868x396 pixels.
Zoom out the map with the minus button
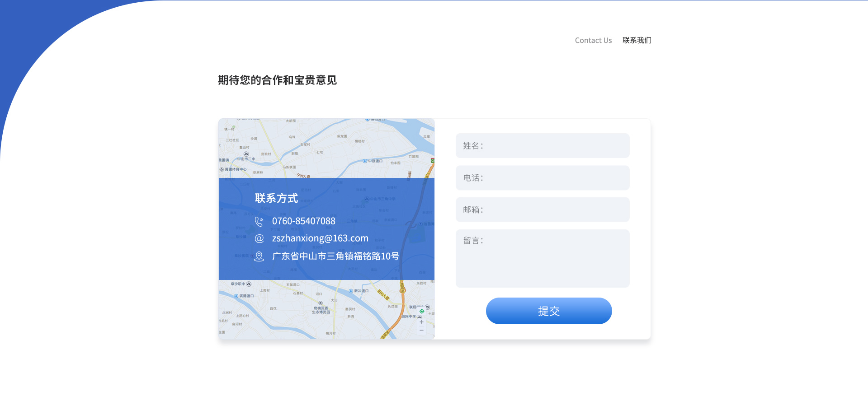(x=421, y=331)
